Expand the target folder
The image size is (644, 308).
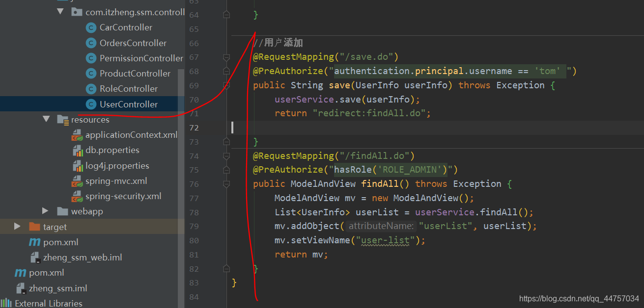(x=18, y=227)
